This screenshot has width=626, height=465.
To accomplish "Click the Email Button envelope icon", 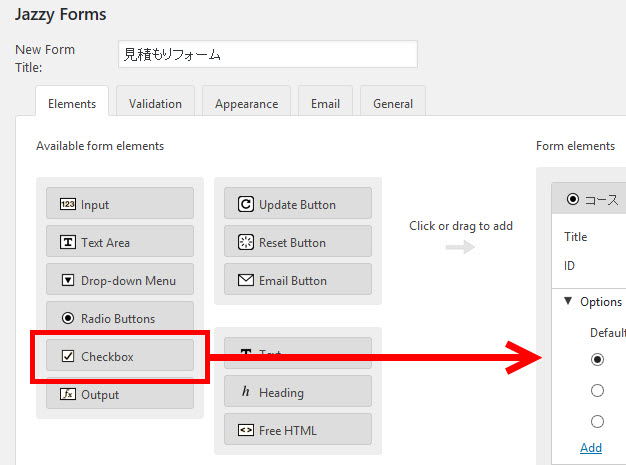I will [x=246, y=280].
